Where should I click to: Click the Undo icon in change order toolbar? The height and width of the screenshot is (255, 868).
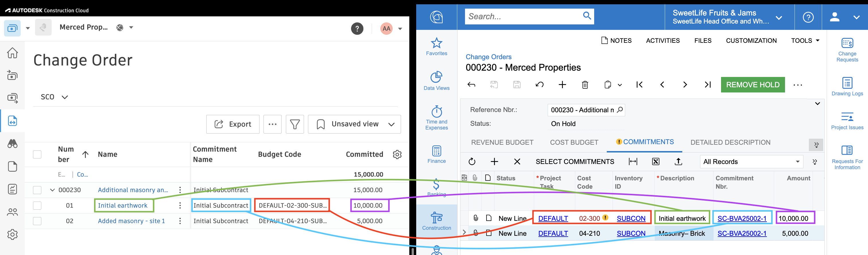pos(539,85)
